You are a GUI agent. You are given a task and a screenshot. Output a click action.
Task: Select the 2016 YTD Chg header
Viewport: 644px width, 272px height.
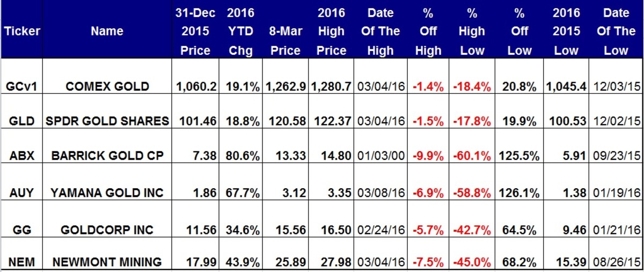[x=240, y=31]
